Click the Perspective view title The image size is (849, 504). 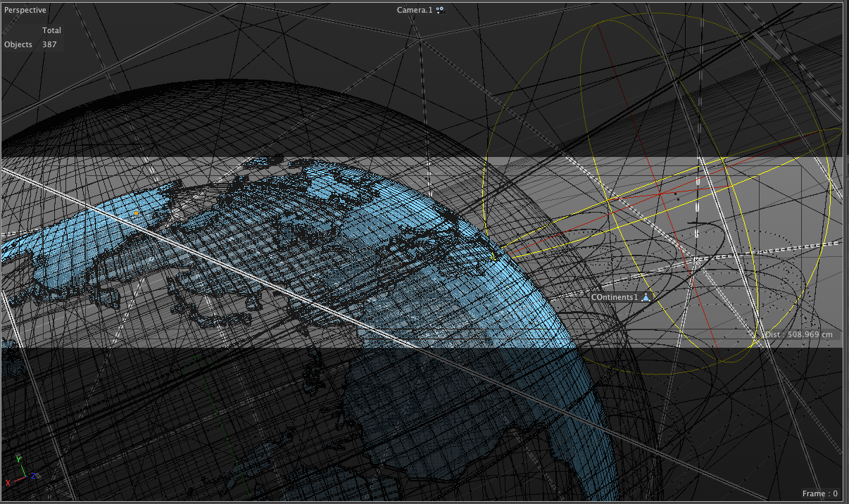[x=25, y=11]
